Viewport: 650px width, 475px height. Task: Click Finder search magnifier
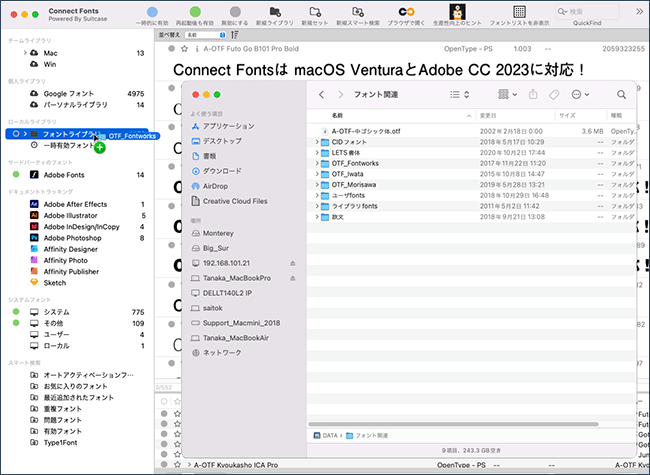[x=621, y=95]
